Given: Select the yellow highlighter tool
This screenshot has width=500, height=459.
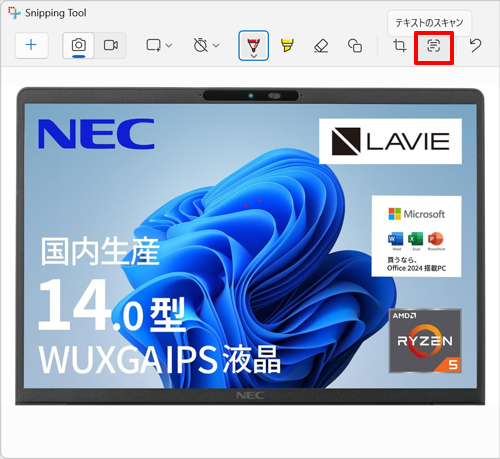Looking at the screenshot, I should (x=287, y=45).
